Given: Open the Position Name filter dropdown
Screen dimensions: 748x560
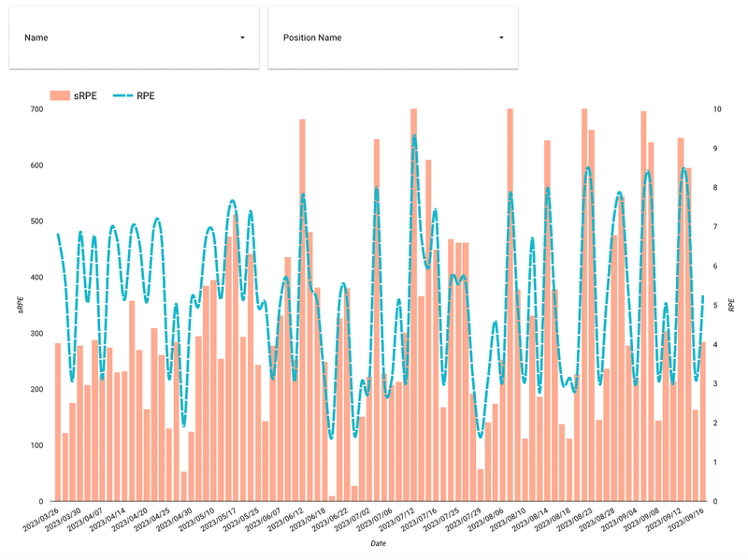Looking at the screenshot, I should point(393,37).
